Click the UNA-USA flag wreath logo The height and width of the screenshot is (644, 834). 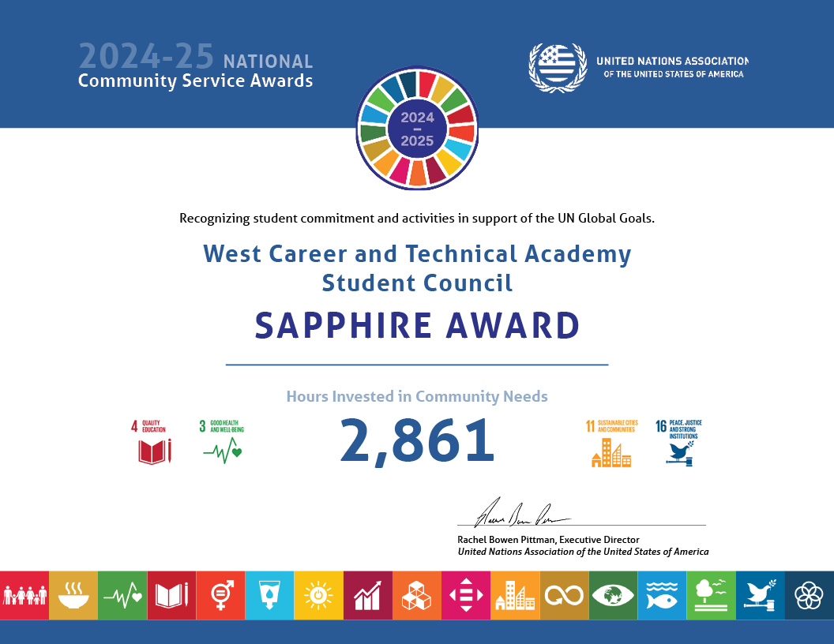[558, 68]
